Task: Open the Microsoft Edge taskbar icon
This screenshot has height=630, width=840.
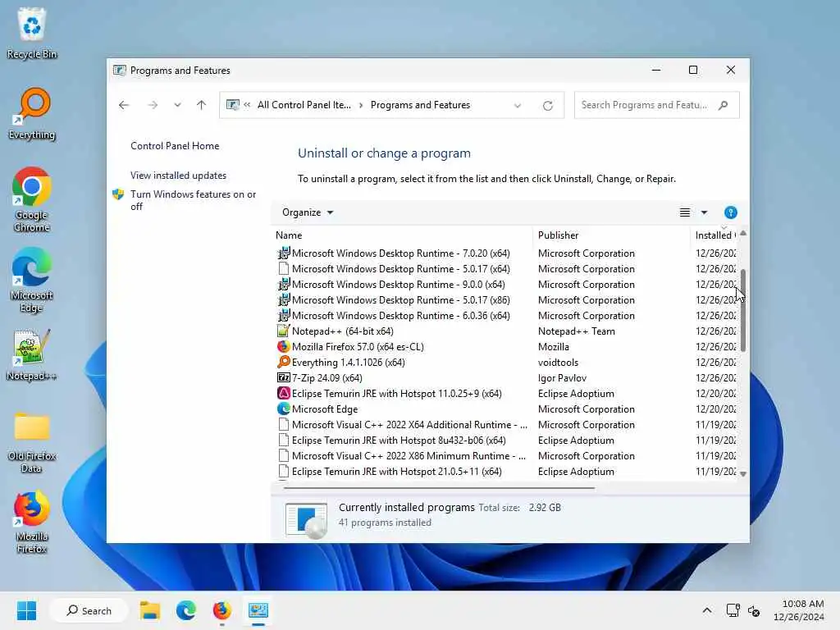Action: click(x=186, y=610)
